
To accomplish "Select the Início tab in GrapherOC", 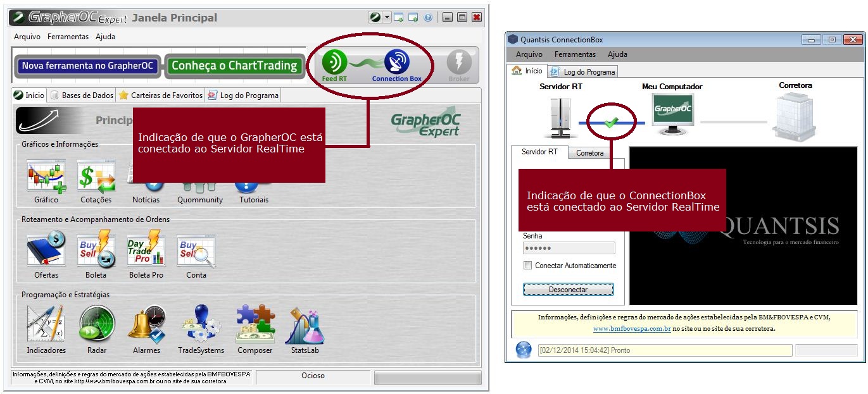I will point(29,95).
